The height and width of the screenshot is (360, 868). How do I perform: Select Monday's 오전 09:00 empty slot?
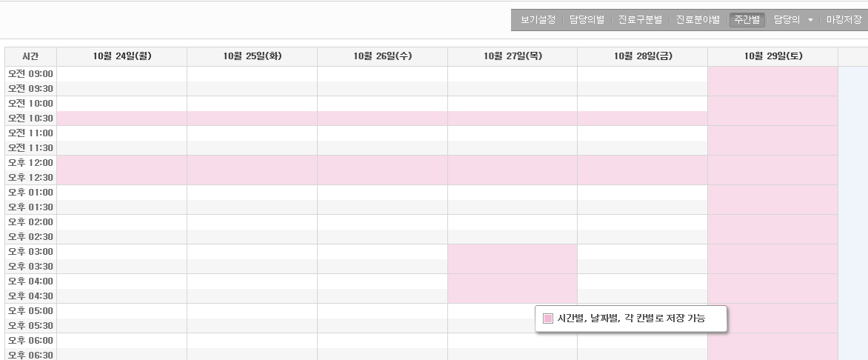click(x=121, y=74)
